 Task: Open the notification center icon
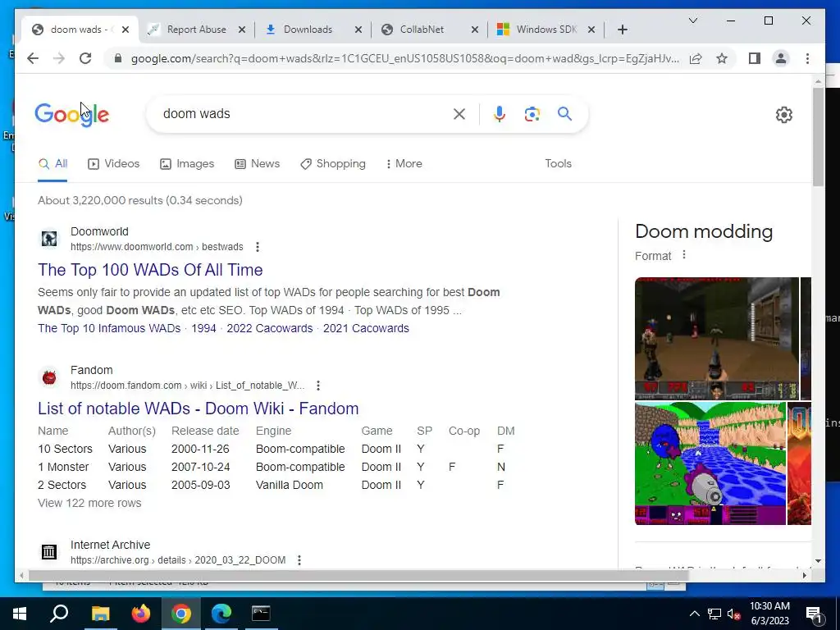814,614
